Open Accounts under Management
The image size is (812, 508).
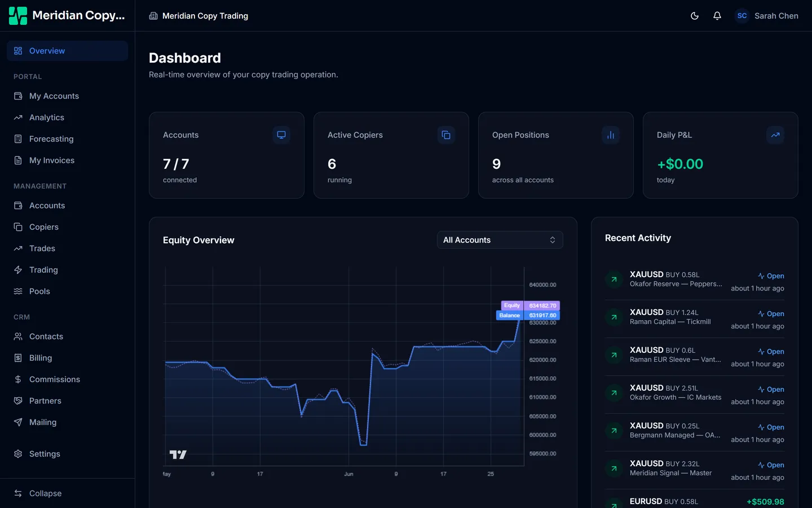click(x=68, y=205)
